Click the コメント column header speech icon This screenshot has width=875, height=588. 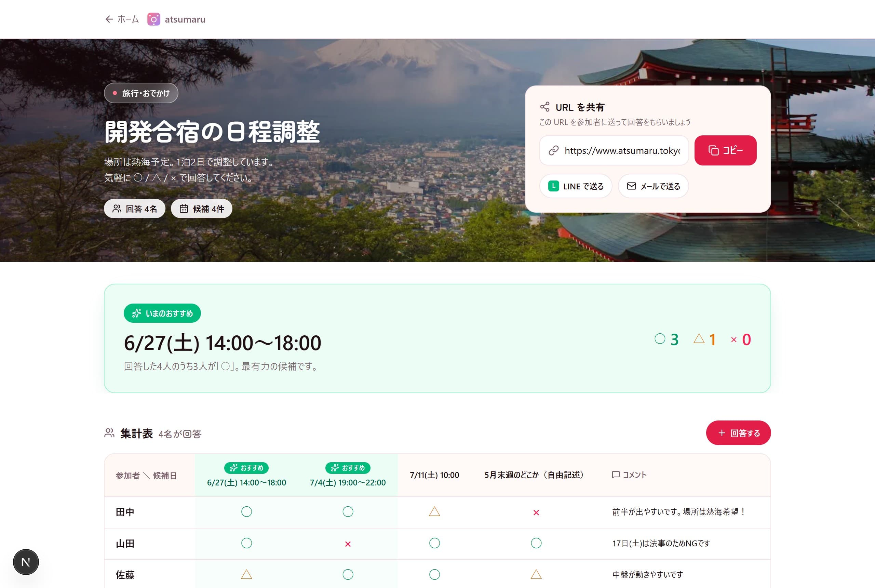click(616, 475)
